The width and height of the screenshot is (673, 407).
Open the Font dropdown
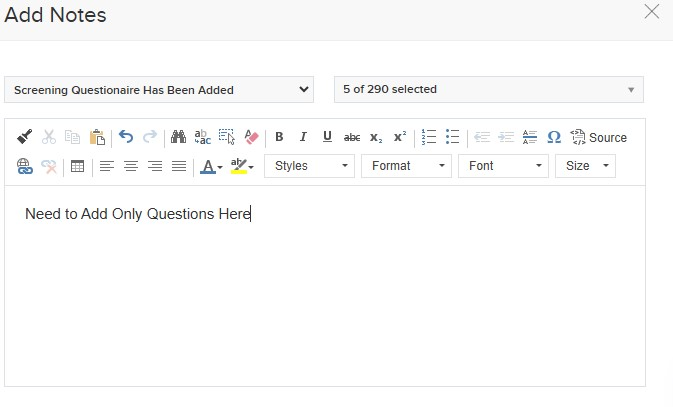pos(504,166)
